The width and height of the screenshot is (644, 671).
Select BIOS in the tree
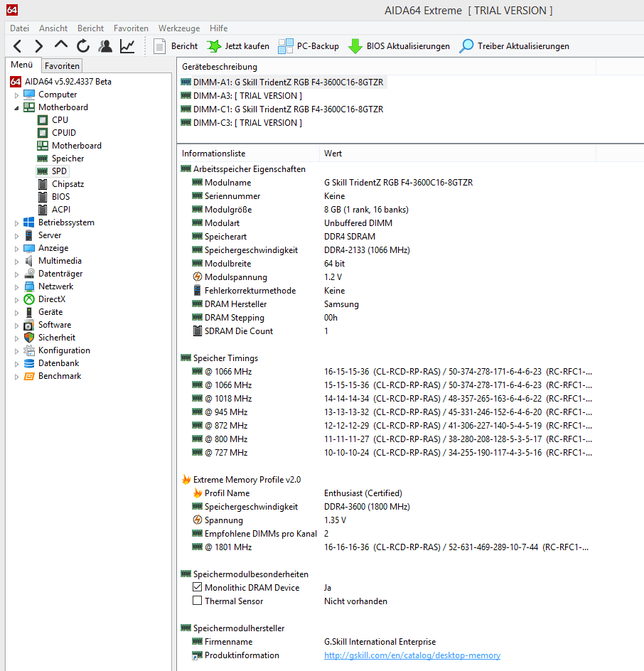(x=53, y=197)
